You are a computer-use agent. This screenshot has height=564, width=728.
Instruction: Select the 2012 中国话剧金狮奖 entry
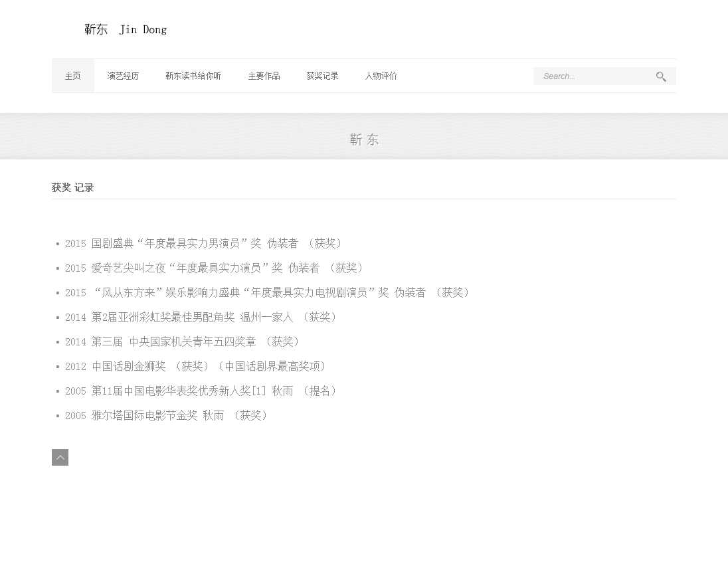(195, 367)
